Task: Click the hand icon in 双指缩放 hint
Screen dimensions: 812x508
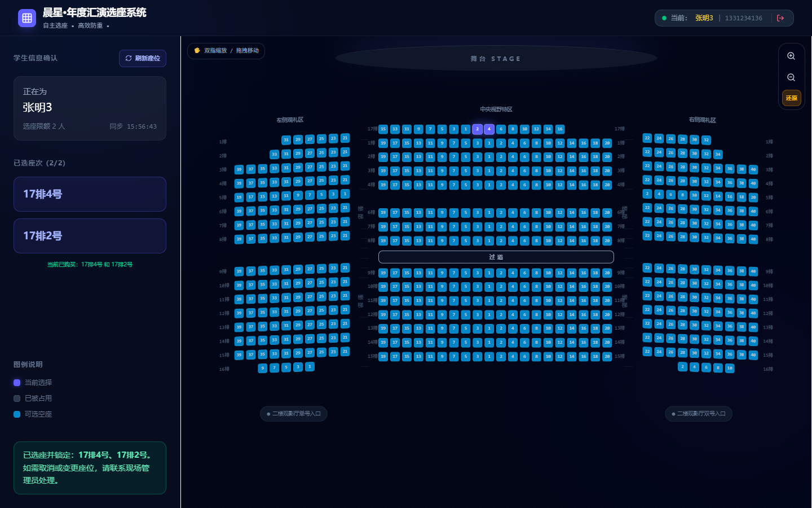Action: [x=197, y=51]
